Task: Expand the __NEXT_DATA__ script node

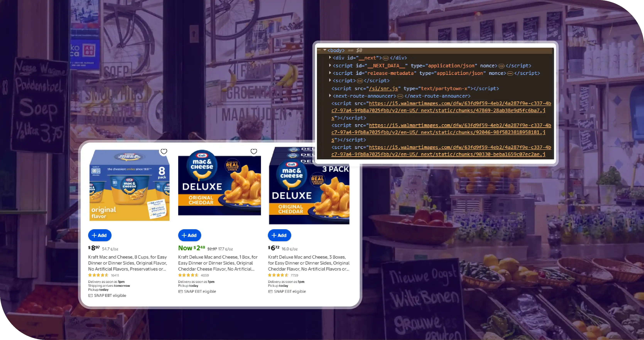Action: click(x=330, y=65)
